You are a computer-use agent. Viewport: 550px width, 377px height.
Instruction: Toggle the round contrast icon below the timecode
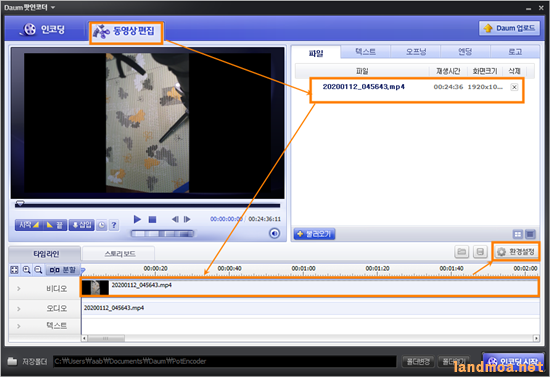point(274,233)
